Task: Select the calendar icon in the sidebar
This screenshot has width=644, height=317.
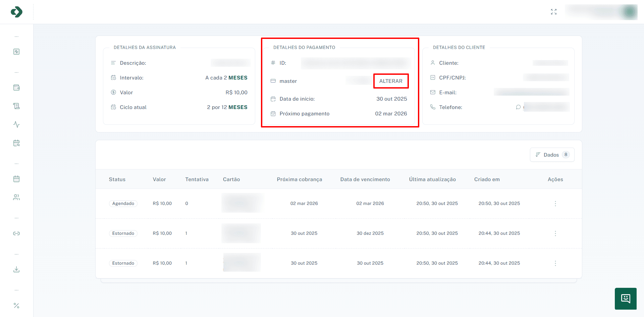Action: point(16,179)
